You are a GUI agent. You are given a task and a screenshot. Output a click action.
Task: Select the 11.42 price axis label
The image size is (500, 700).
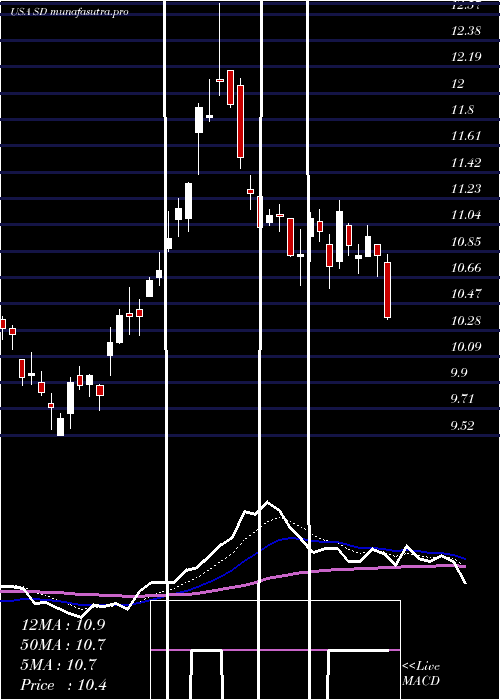coord(466,162)
